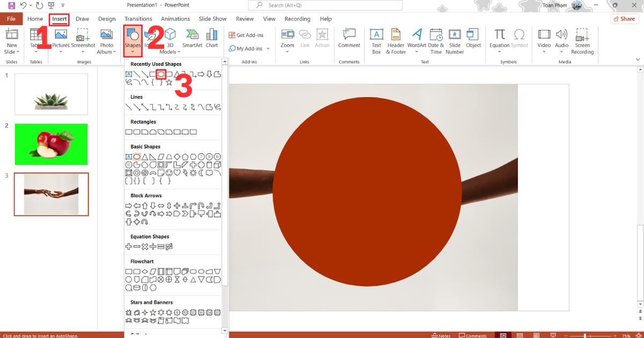This screenshot has width=644, height=338.
Task: Switch to the Slide Show tab
Action: point(213,19)
